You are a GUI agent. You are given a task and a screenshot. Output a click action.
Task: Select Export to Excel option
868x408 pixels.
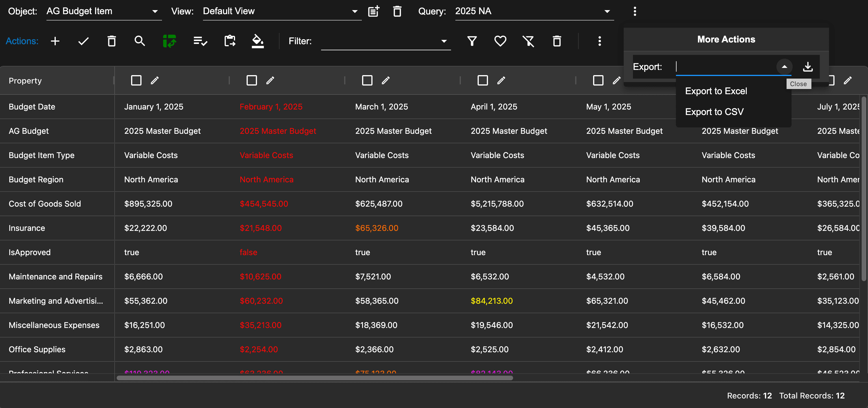pos(716,91)
